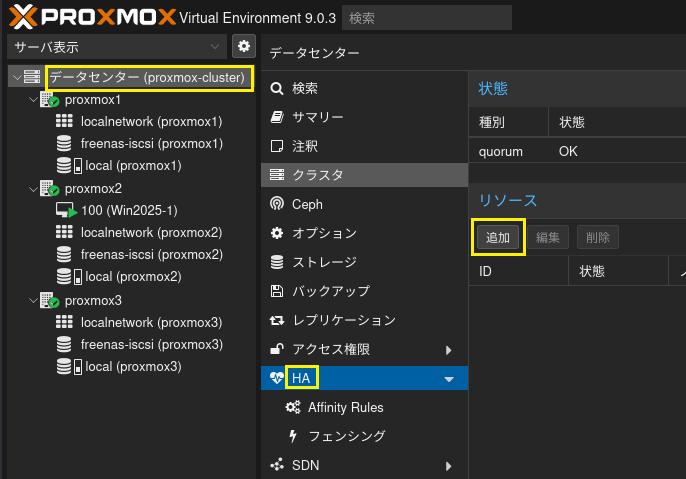Click the 状態 column header in リソース grid

[618, 271]
